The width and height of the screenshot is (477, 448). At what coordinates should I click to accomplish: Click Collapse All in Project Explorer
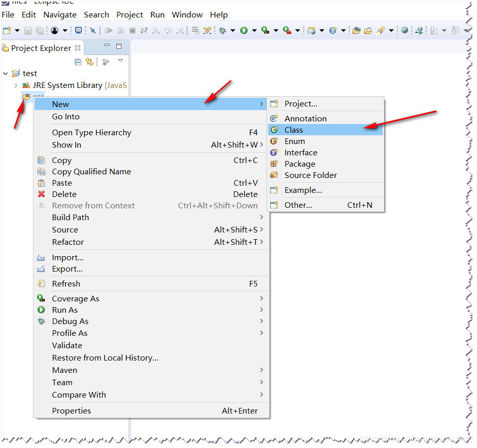tap(78, 62)
